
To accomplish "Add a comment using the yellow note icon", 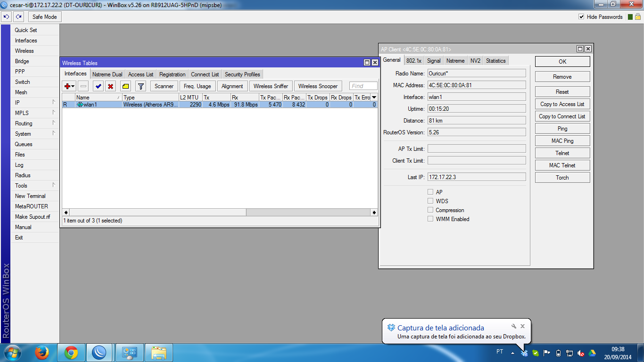I will [x=125, y=86].
